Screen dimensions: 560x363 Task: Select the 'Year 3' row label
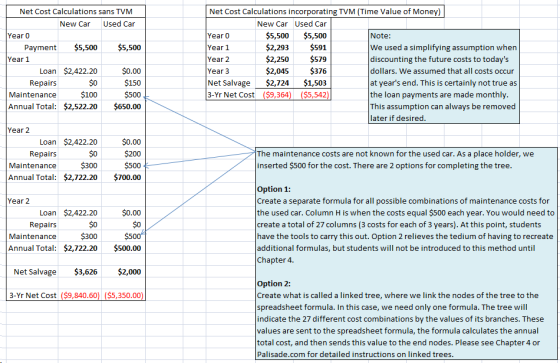pyautogui.click(x=219, y=71)
